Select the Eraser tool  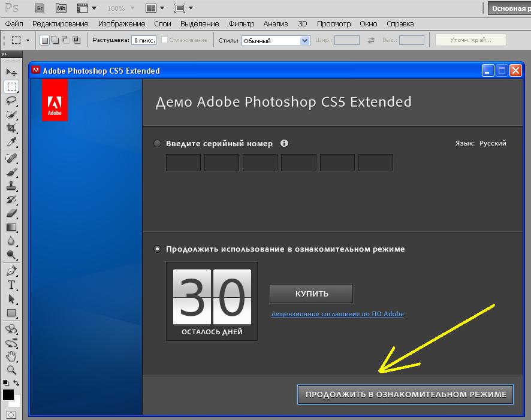(x=11, y=213)
